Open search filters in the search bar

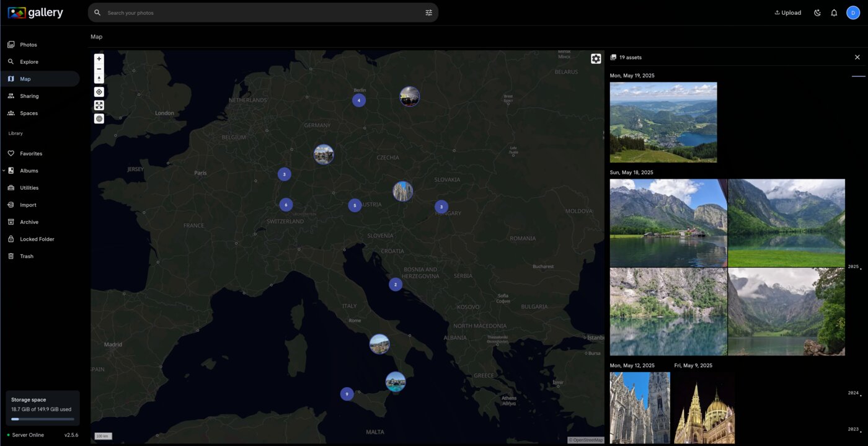click(x=428, y=12)
